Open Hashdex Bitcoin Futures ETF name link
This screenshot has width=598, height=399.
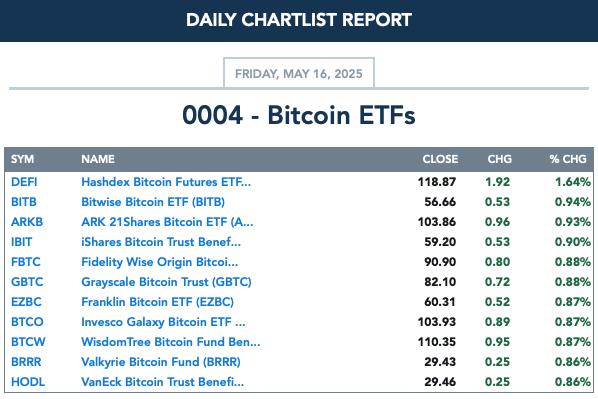[166, 182]
